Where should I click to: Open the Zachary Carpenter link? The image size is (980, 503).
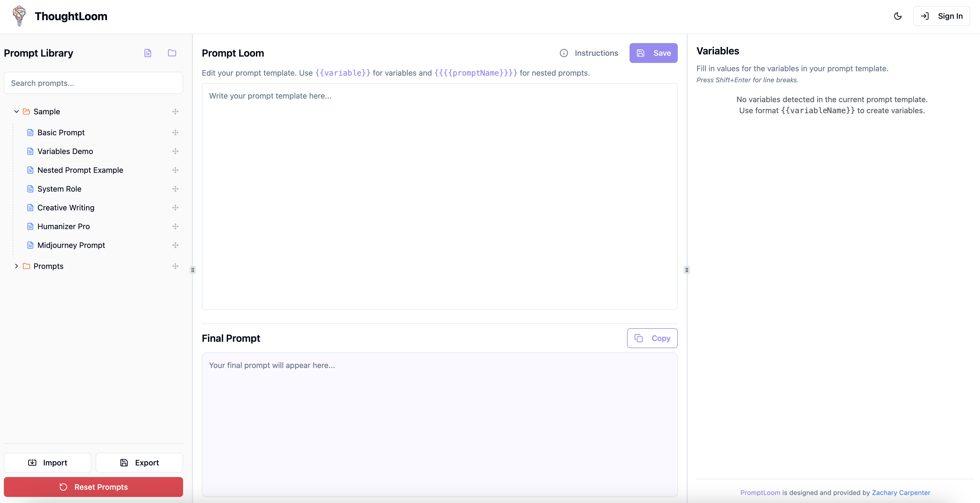[901, 492]
